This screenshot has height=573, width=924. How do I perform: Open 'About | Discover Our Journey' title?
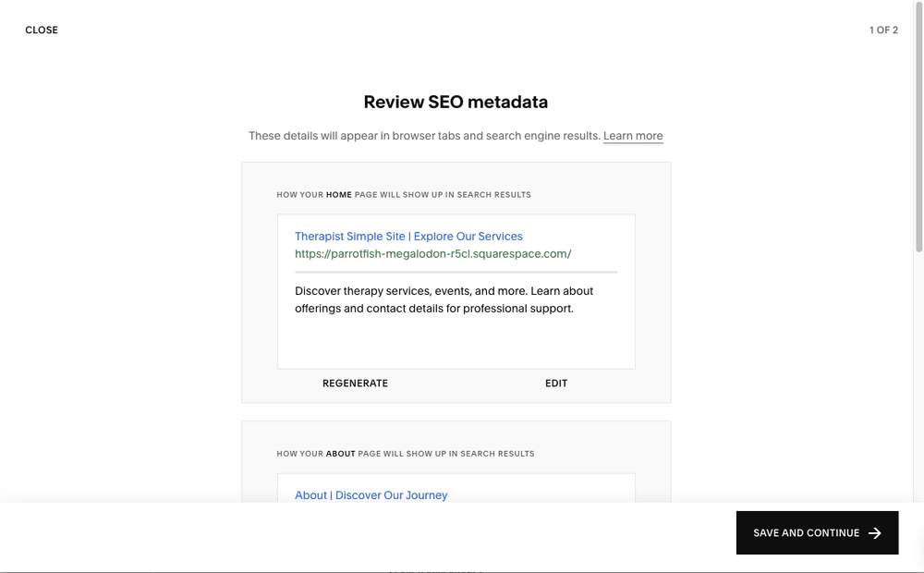[371, 495]
